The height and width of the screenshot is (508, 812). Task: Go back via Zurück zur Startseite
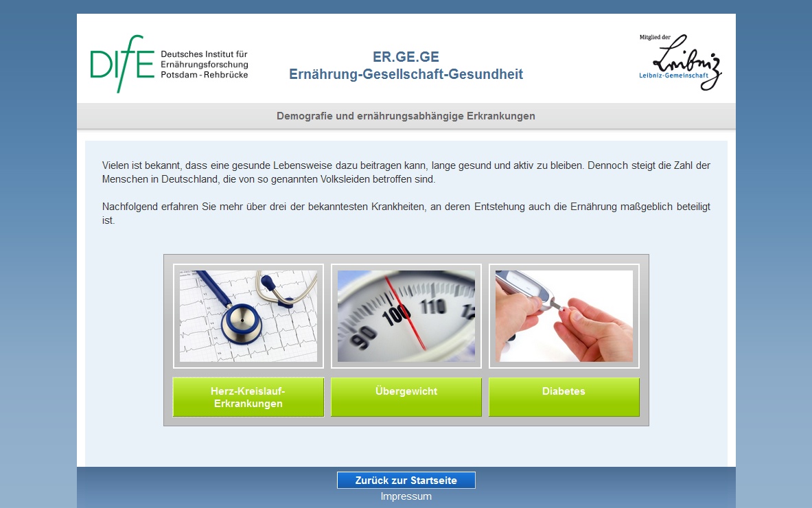click(x=406, y=480)
